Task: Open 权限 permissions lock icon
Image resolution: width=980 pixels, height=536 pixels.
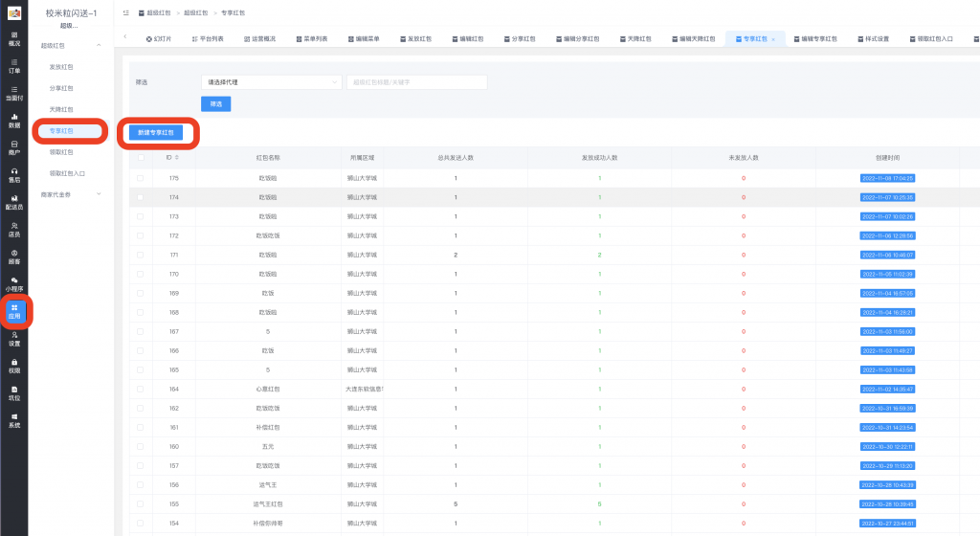Action: pos(14,365)
